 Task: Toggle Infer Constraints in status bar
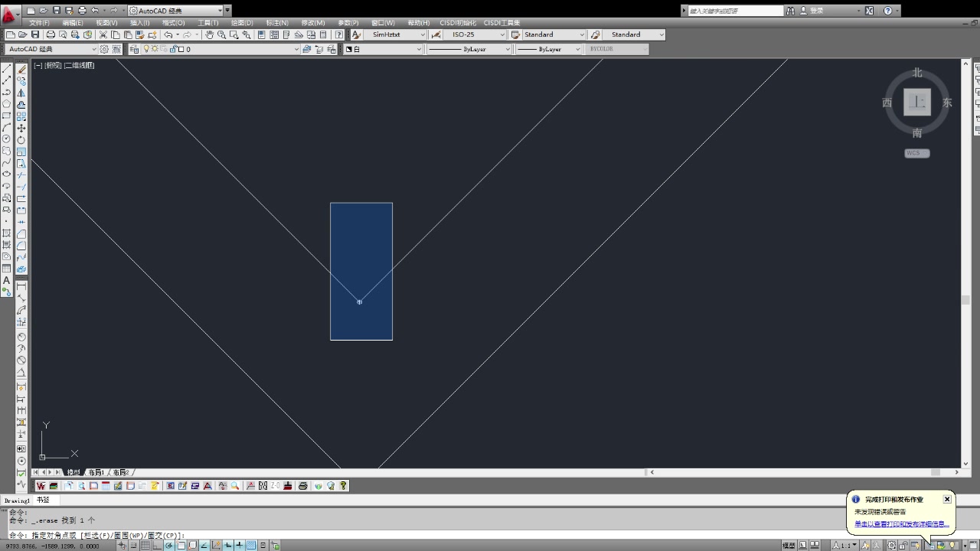click(123, 546)
